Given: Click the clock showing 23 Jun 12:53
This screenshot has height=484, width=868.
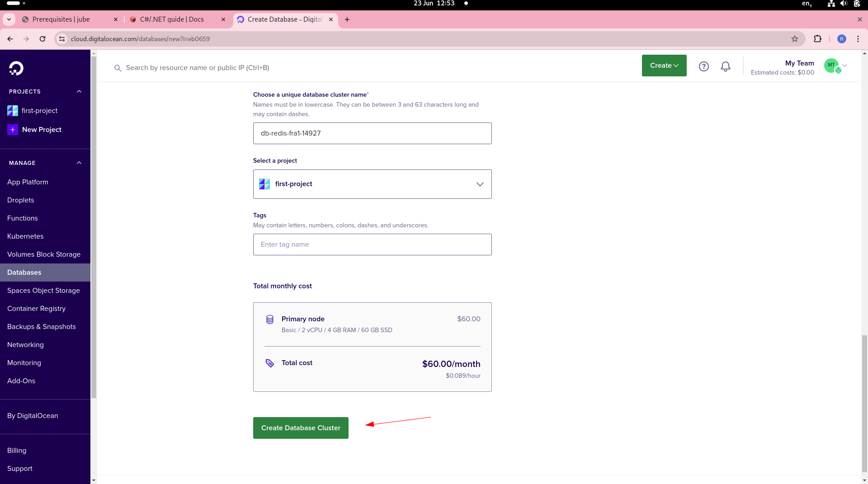Looking at the screenshot, I should tap(434, 3).
